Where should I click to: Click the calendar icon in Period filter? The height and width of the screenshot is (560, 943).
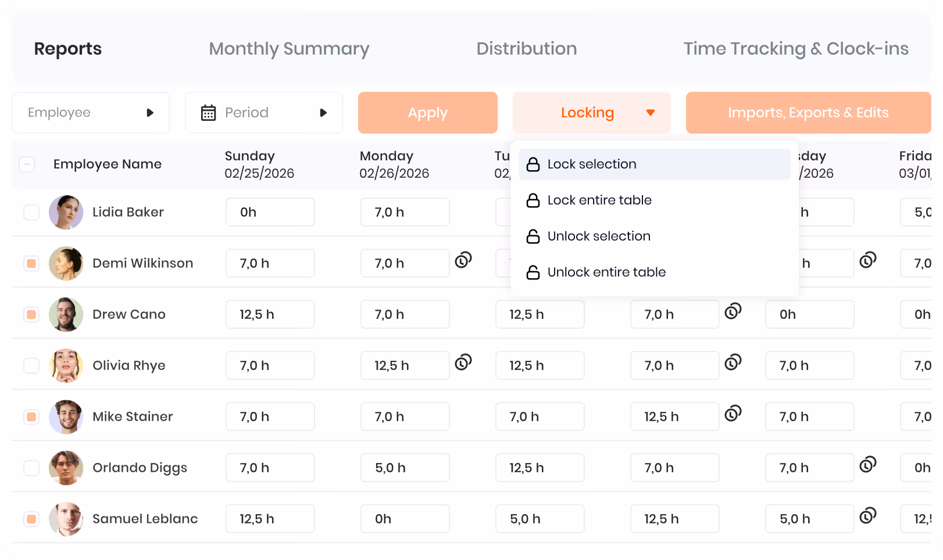pyautogui.click(x=208, y=113)
